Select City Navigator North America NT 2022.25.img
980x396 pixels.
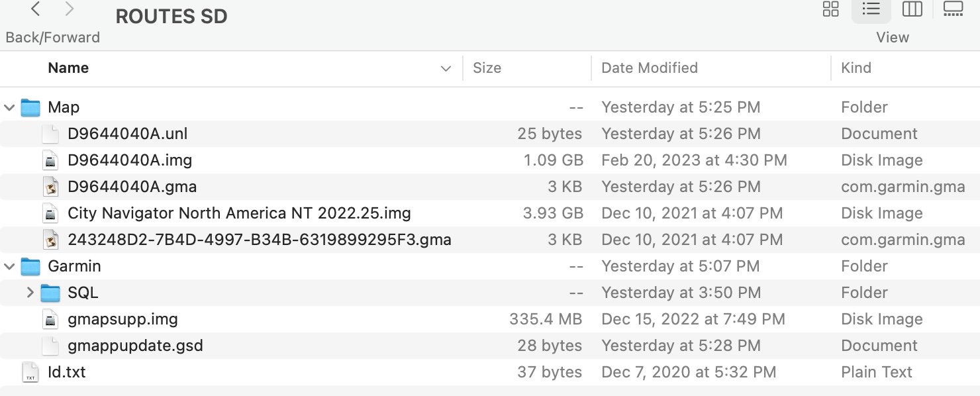(239, 213)
